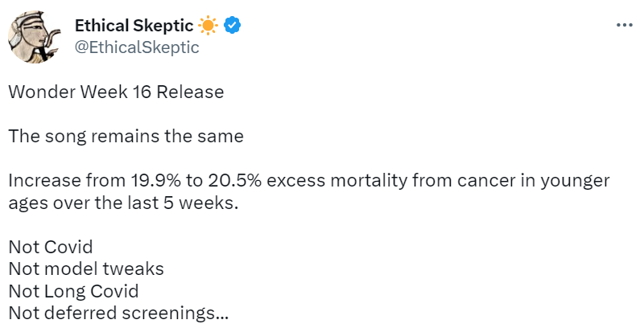
Task: Open the tweet's three-dot More options menu
Action: click(624, 25)
